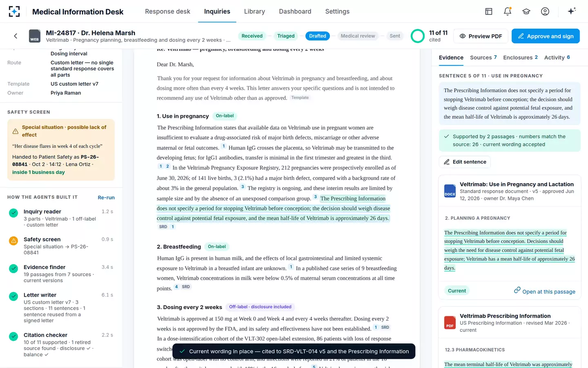Click the Preview PDF button
The height and width of the screenshot is (368, 588).
point(481,36)
